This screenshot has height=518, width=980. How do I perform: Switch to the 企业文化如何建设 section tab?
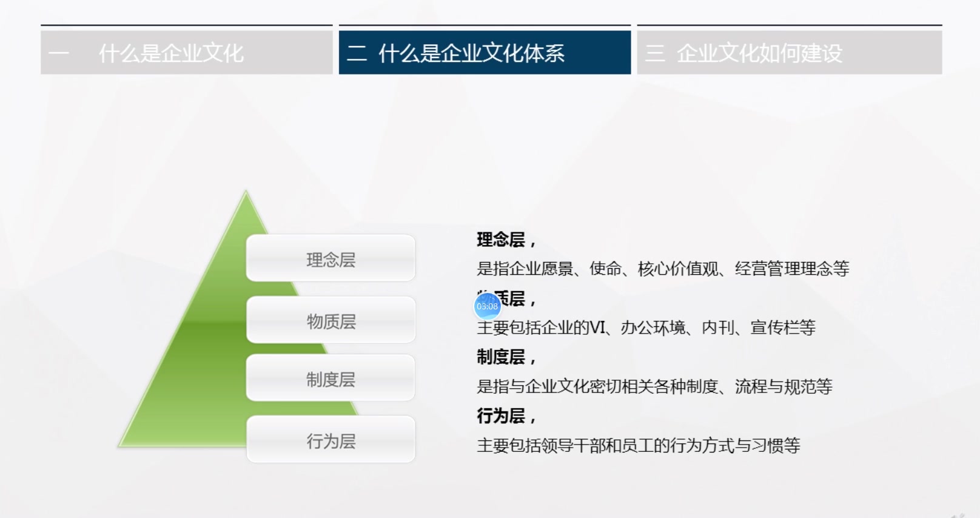[789, 53]
